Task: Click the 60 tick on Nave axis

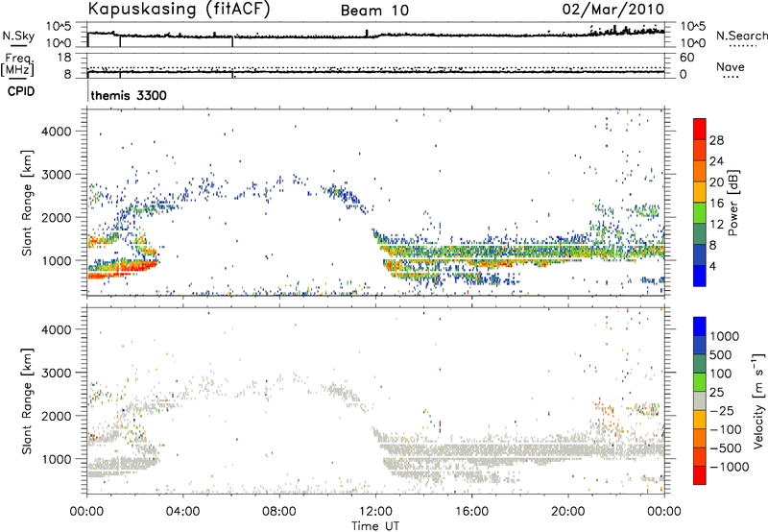Action: click(686, 58)
